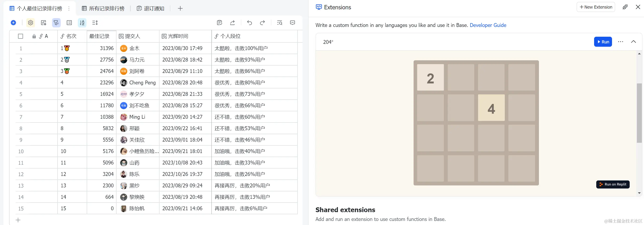Click the 个人段位 column header

click(255, 36)
